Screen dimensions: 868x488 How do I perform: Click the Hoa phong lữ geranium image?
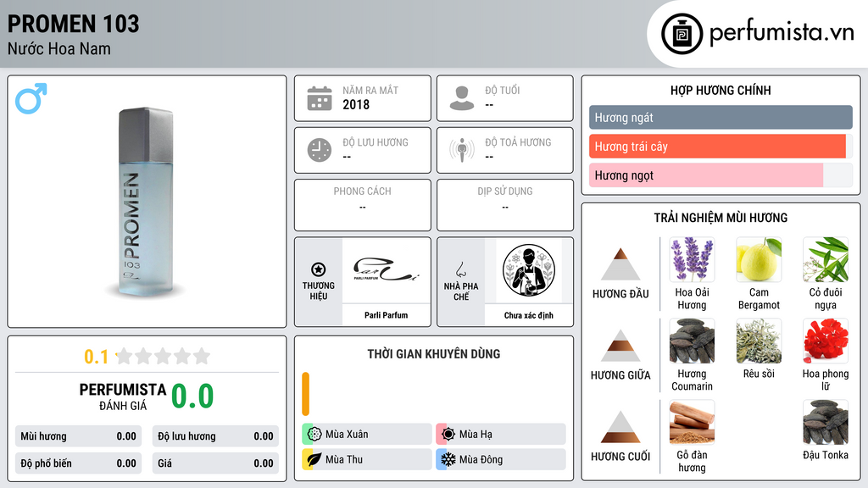pos(826,341)
